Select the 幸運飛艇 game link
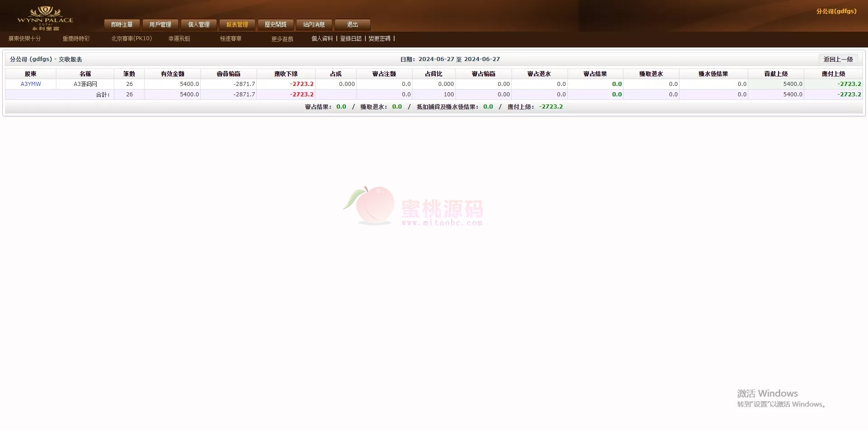 179,39
